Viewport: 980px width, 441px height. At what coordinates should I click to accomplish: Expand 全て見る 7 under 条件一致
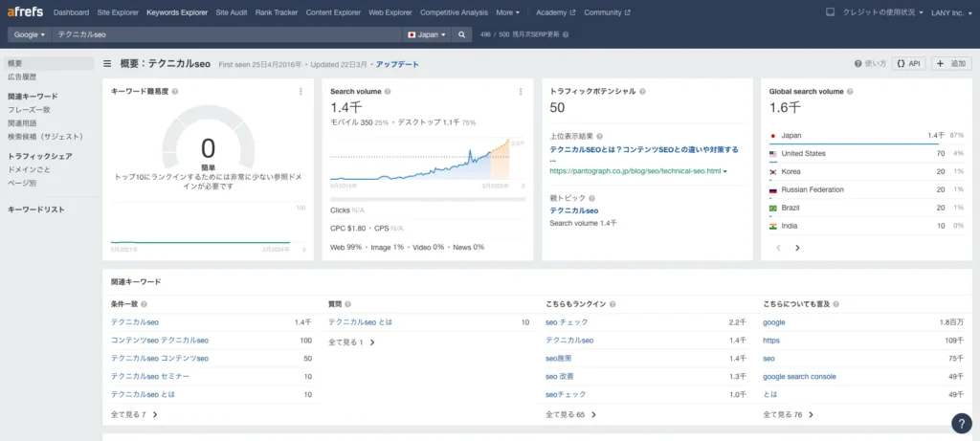[x=134, y=414]
